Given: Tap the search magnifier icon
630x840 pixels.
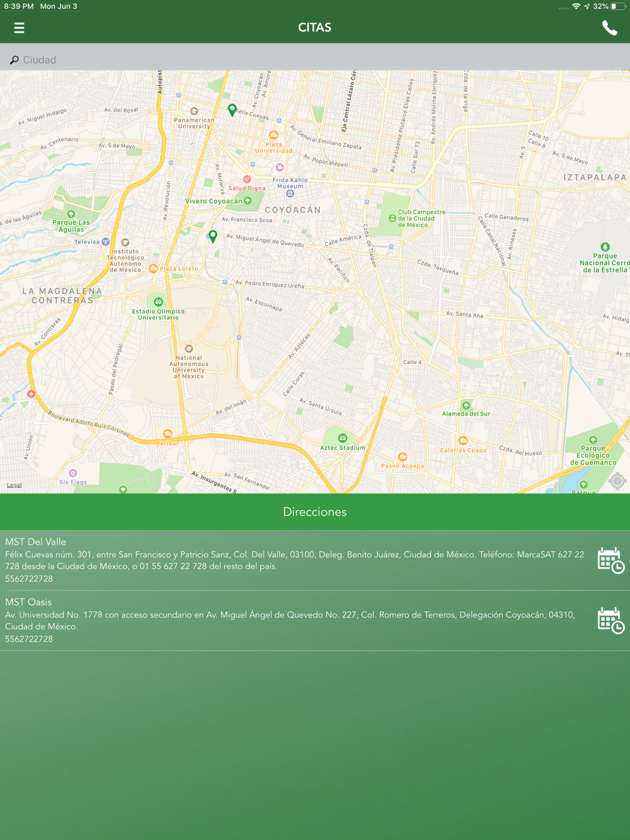Looking at the screenshot, I should [x=14, y=60].
